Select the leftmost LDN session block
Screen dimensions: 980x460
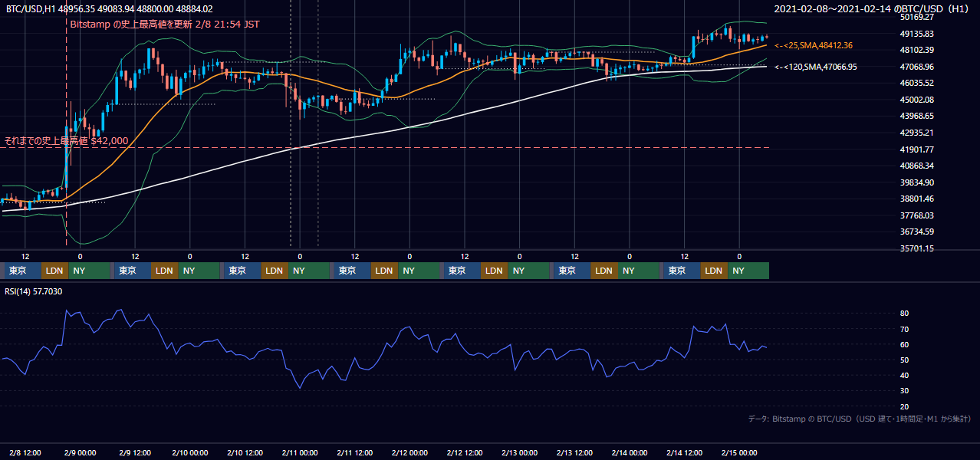(55, 271)
